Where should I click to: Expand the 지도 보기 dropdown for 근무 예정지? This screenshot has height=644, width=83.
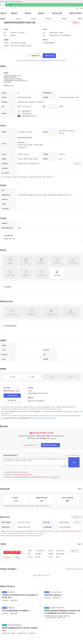[x=77, y=164]
